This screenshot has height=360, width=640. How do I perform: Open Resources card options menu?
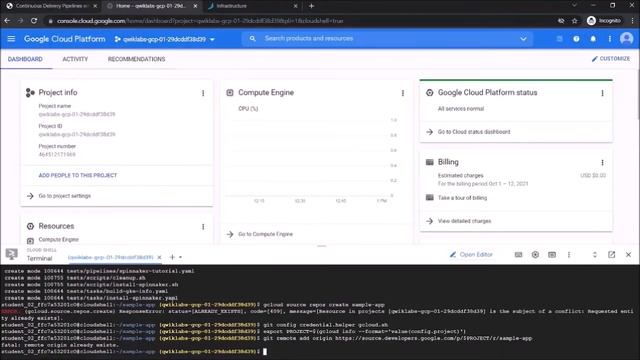203,227
